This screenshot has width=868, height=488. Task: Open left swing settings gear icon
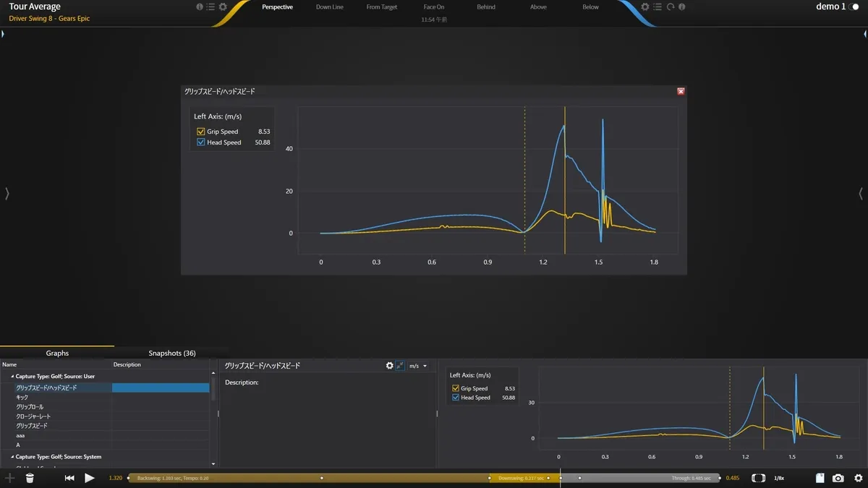pos(223,7)
